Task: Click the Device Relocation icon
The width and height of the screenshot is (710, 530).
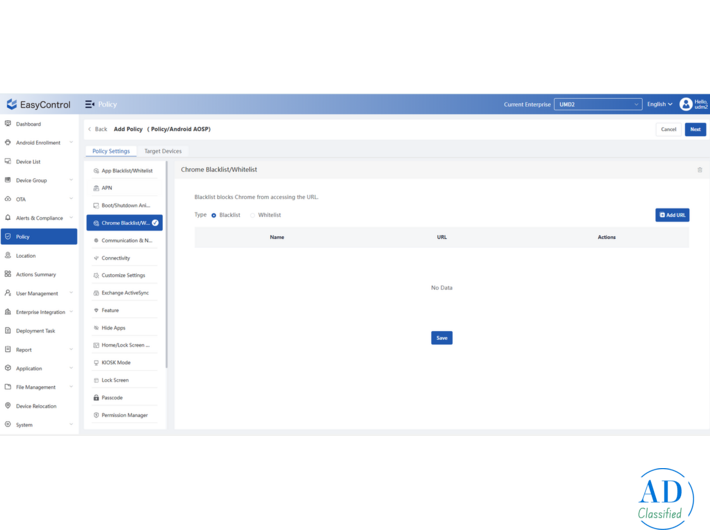Action: coord(8,406)
